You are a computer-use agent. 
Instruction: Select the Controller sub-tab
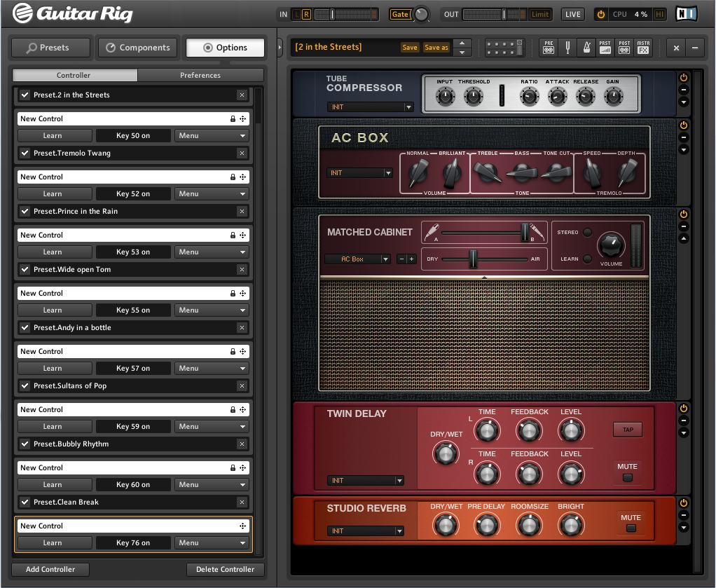pos(74,75)
